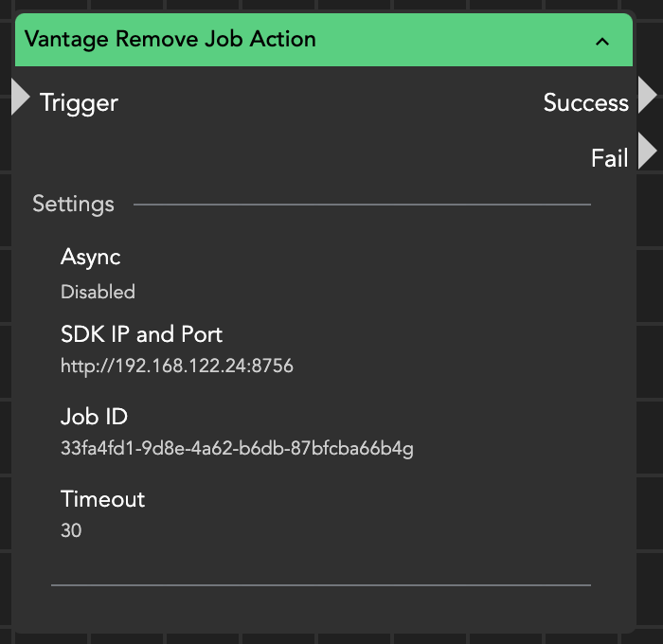Click the Fail output label

coord(609,158)
